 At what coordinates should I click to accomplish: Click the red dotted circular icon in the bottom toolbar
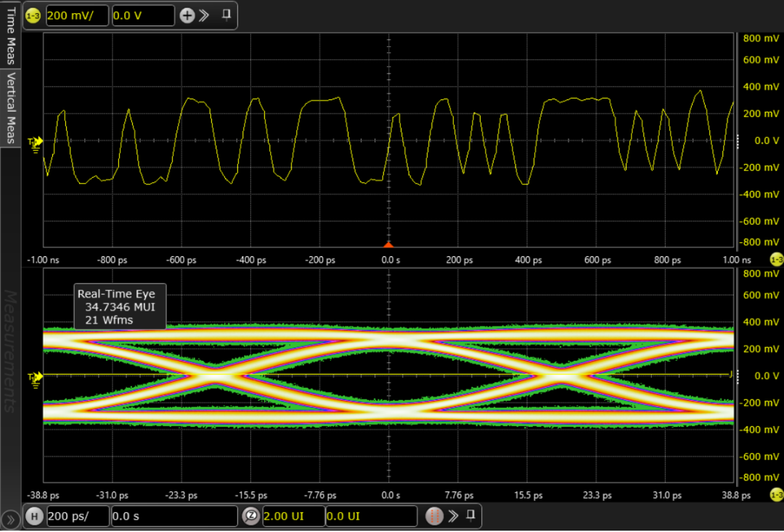pos(435,516)
